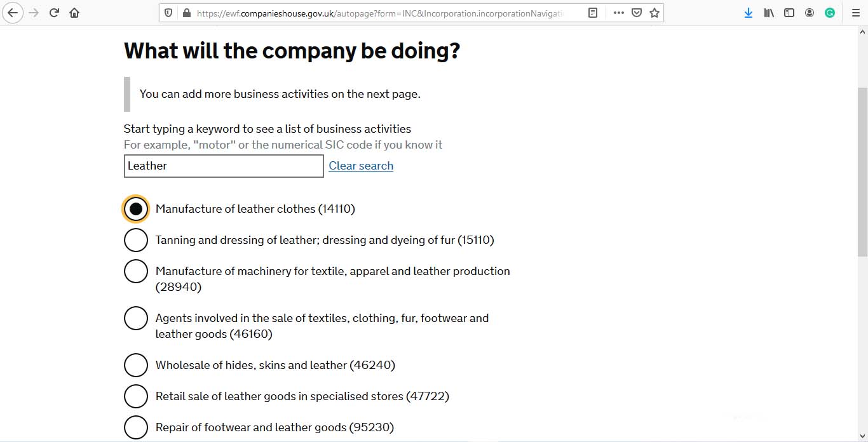
Task: Open the page actions three-dot menu
Action: (618, 13)
